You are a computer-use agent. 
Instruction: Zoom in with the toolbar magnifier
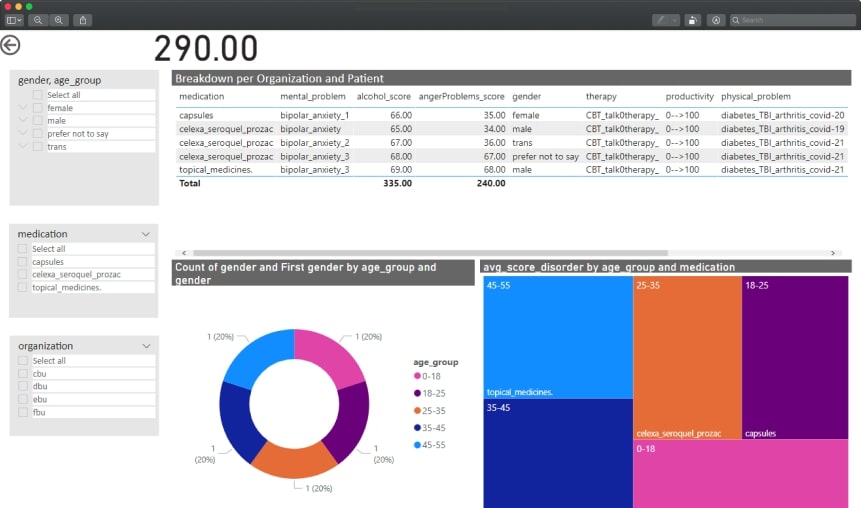coord(59,20)
